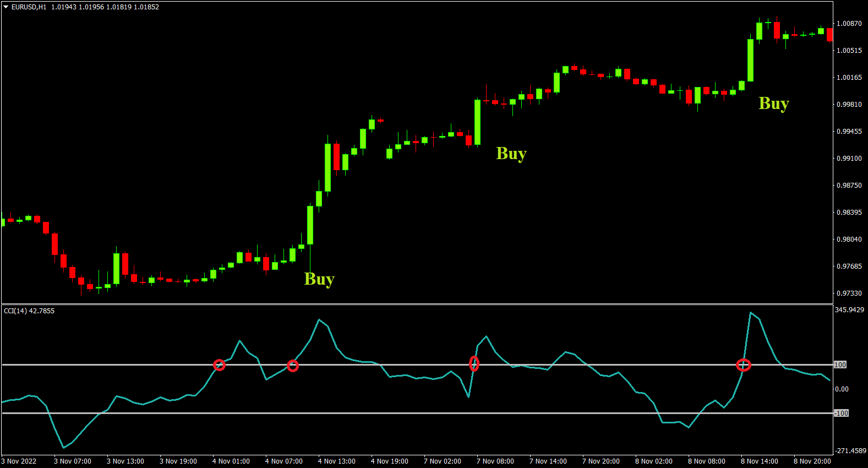Image resolution: width=868 pixels, height=468 pixels.
Task: Select the upper grey 100 horizontal level line
Action: 417,364
